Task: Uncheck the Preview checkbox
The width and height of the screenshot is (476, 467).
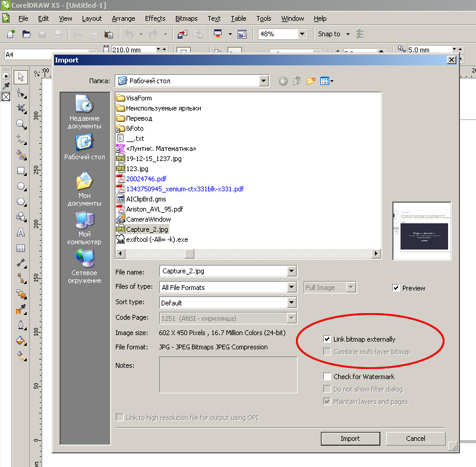Action: (396, 288)
